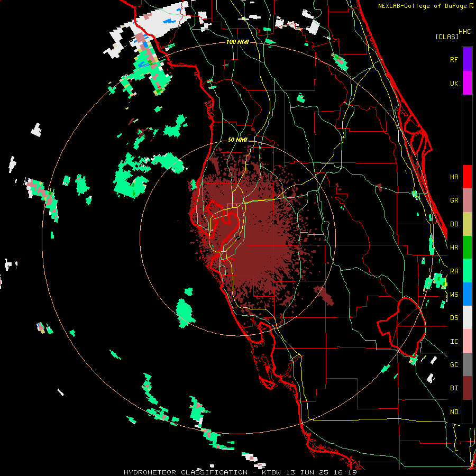
Task: Click the "100 NMI" range ring label
Action: 237,42
